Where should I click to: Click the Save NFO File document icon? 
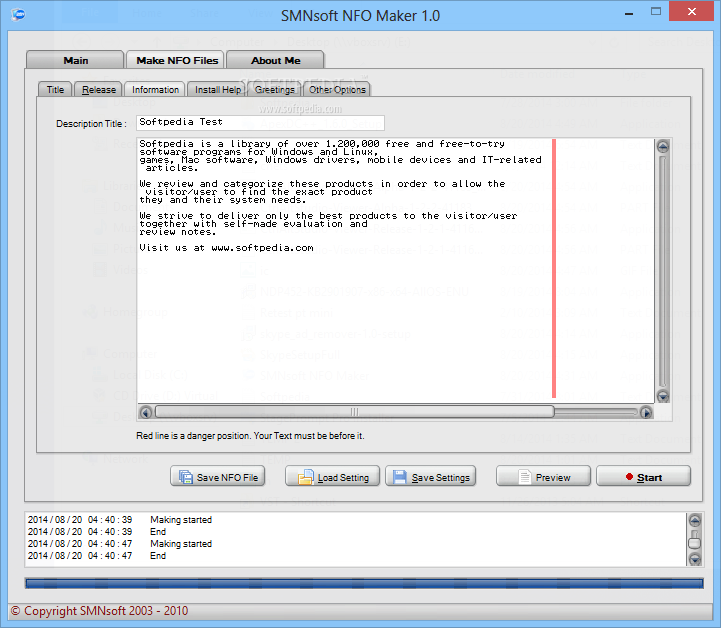coord(186,477)
